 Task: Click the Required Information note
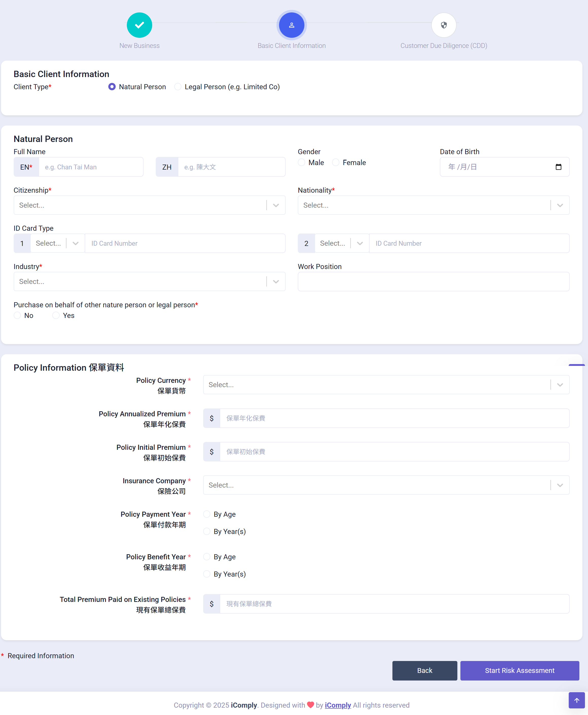[41, 656]
